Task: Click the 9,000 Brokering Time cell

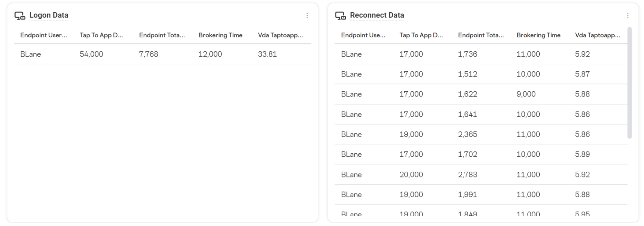Action: (x=526, y=94)
